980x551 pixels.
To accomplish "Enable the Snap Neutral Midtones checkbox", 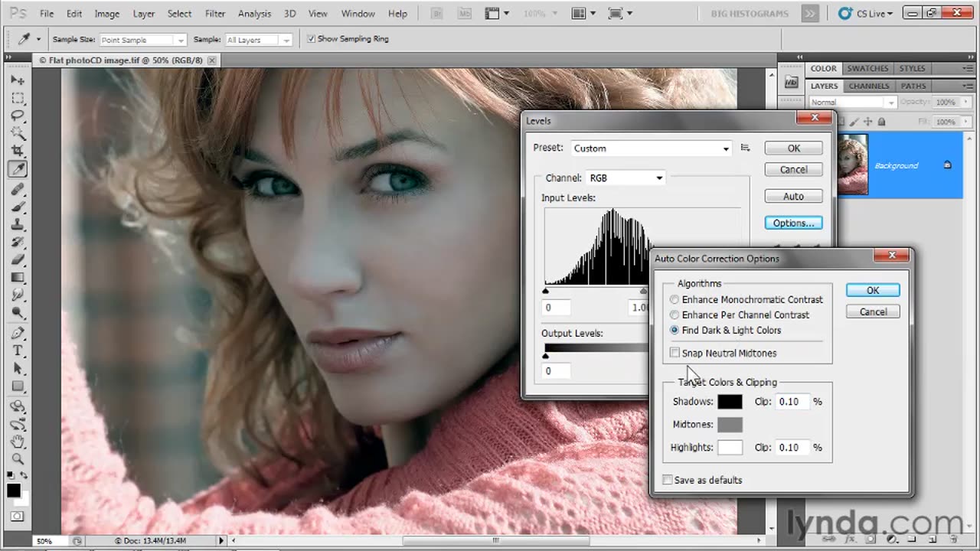I will pos(675,353).
